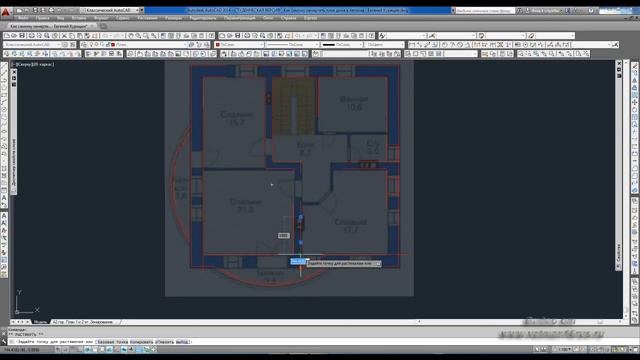640x360 pixels.
Task: Toggle Grid Display in status bar
Action: click(x=73, y=349)
